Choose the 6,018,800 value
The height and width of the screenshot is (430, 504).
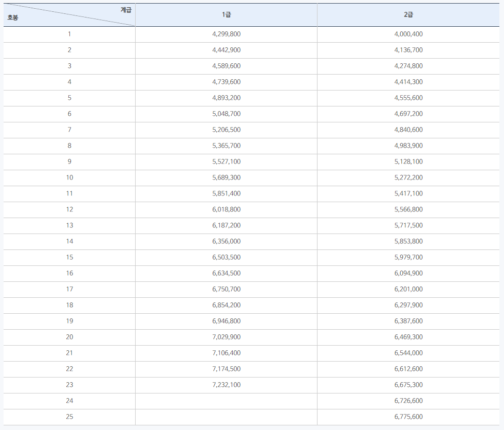tap(226, 209)
